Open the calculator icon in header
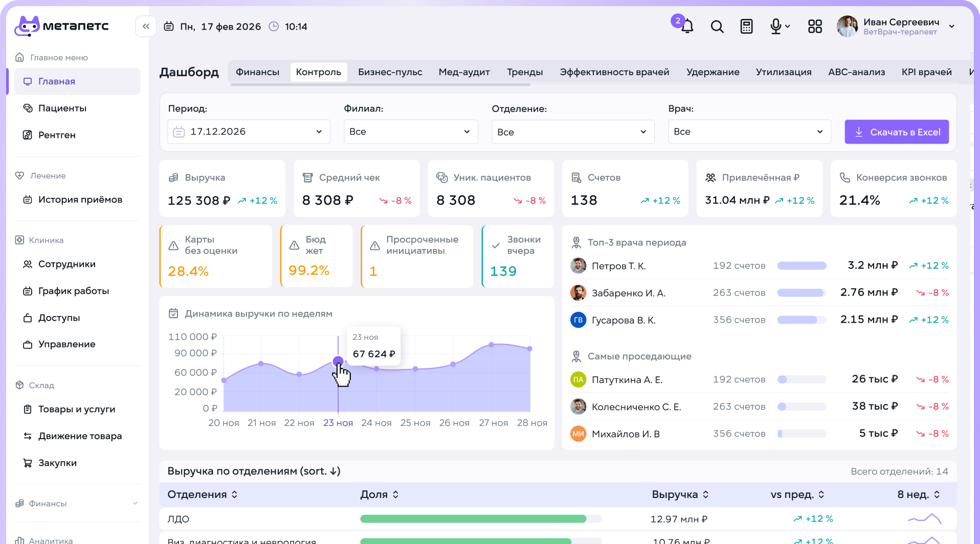The height and width of the screenshot is (544, 980). click(x=747, y=27)
